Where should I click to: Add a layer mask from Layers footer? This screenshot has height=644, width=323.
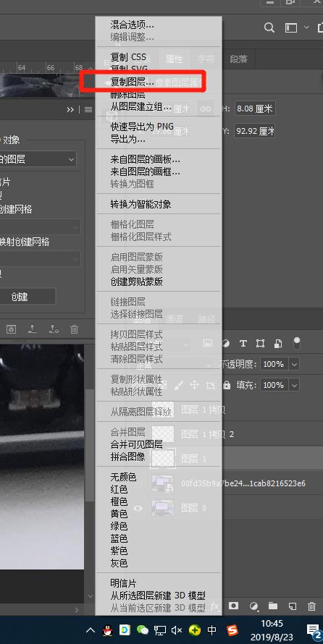click(234, 606)
